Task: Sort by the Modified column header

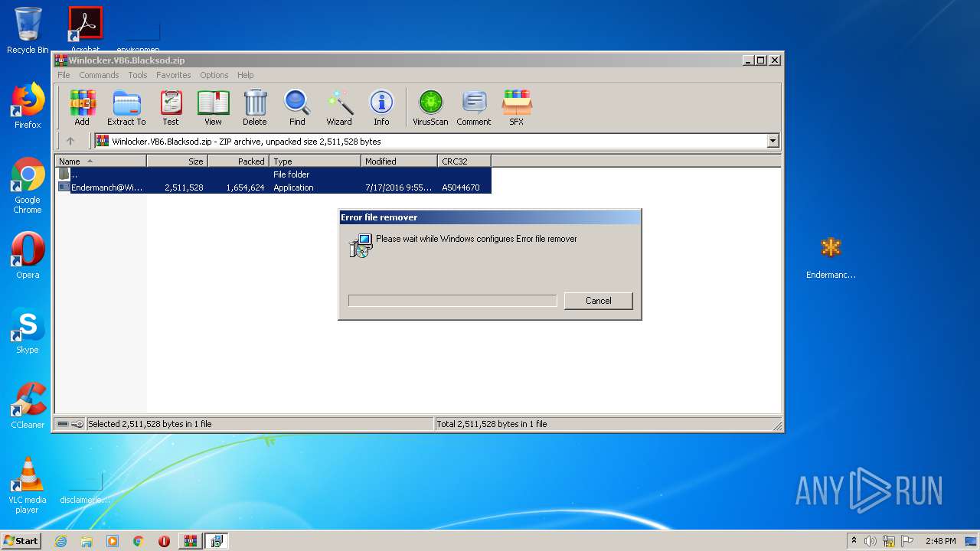Action: coord(399,161)
